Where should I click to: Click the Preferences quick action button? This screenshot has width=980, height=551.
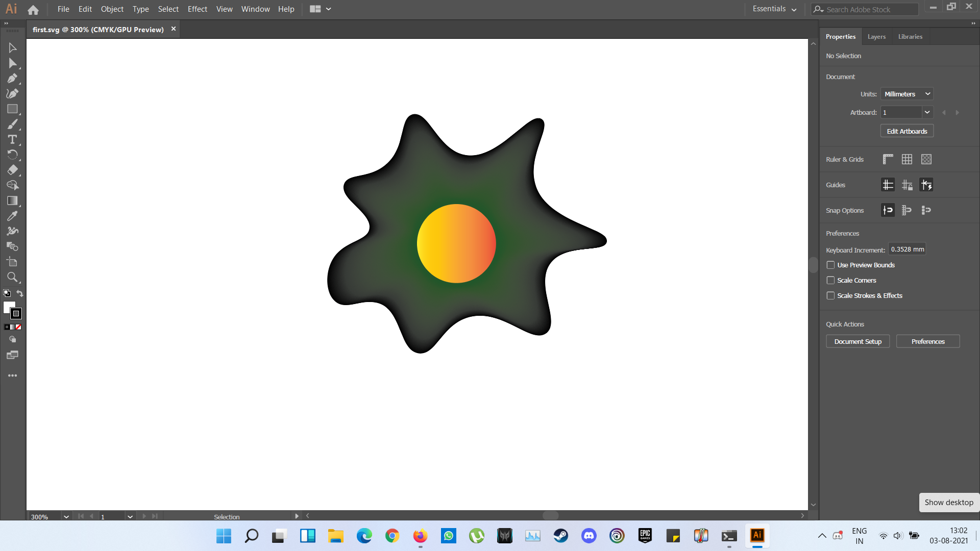click(928, 341)
